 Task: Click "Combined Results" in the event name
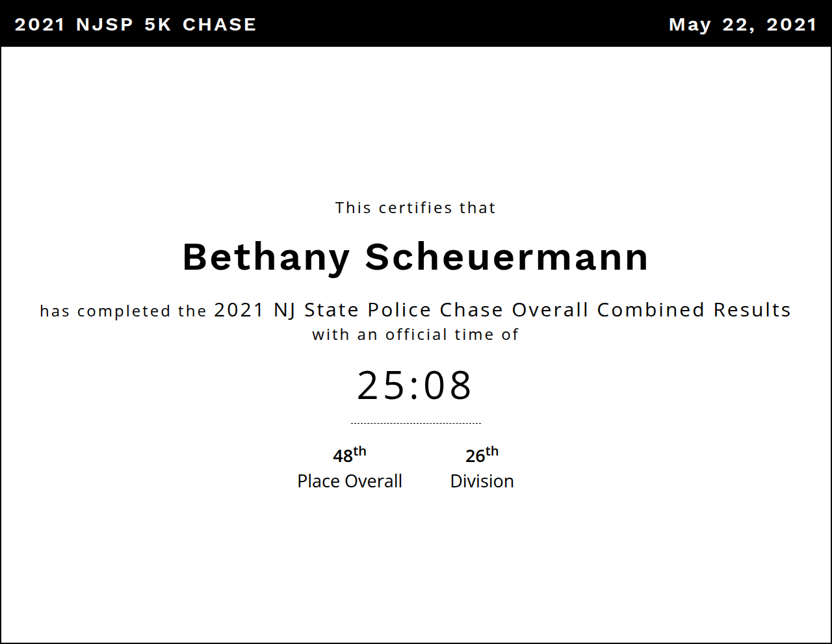(x=694, y=310)
